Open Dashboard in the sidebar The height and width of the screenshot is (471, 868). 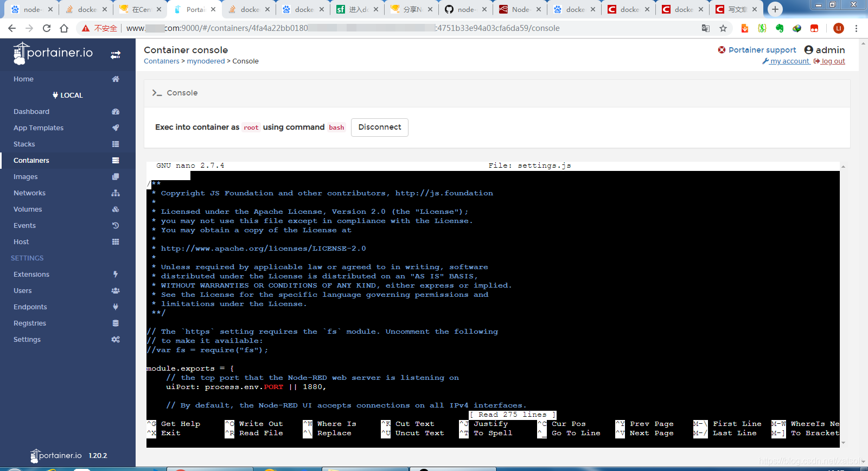31,111
